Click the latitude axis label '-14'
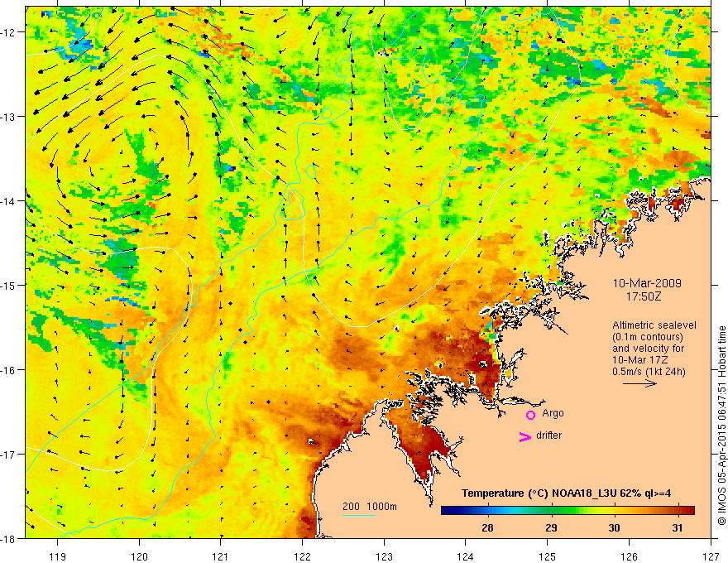This screenshot has height=563, width=728. tap(9, 201)
